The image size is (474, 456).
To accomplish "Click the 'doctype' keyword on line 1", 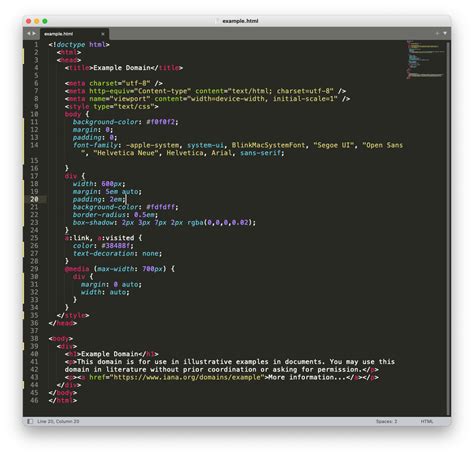I will [71, 45].
